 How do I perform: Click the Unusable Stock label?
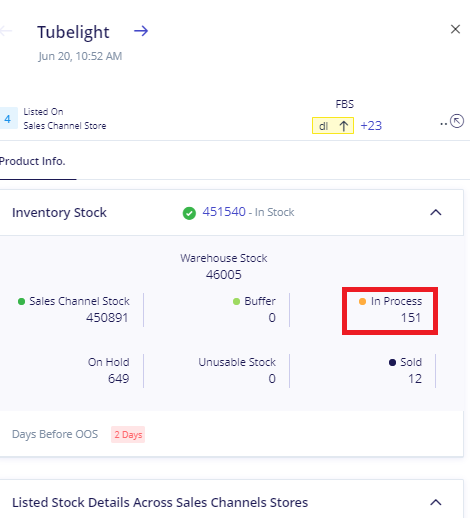coord(237,362)
